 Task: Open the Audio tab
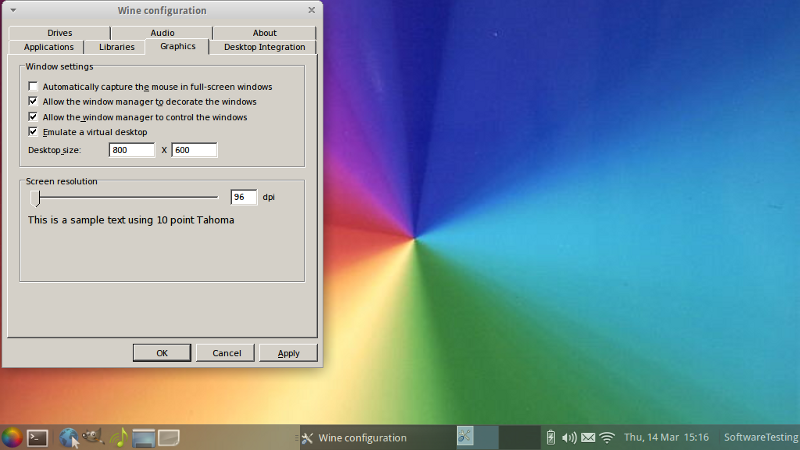(162, 33)
